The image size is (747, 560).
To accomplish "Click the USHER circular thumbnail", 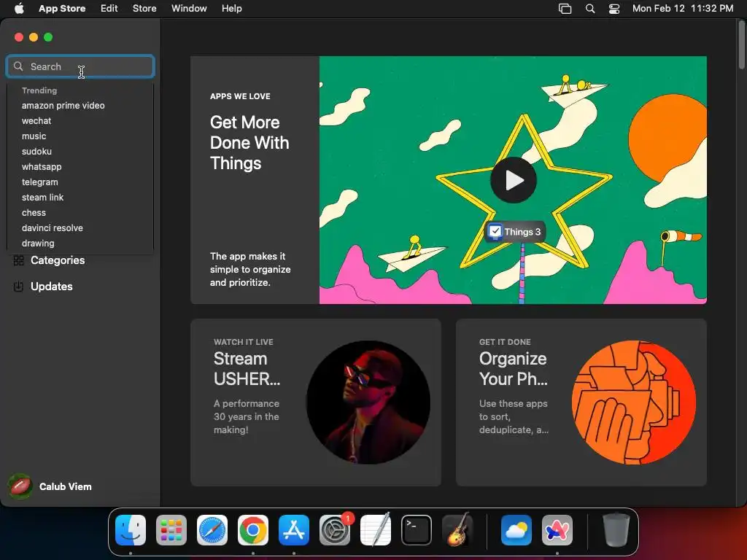I will coord(368,402).
